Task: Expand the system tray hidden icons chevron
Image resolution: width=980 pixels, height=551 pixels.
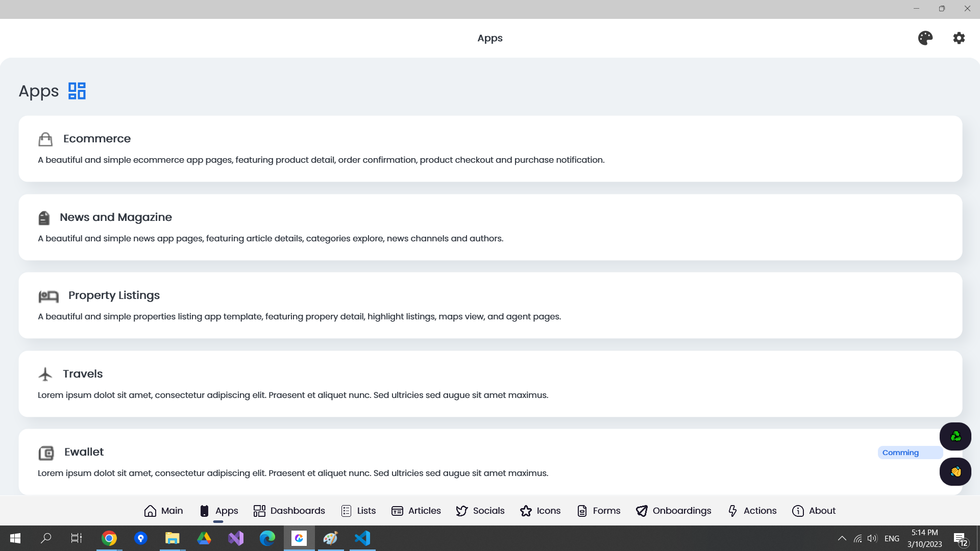Action: pyautogui.click(x=842, y=538)
